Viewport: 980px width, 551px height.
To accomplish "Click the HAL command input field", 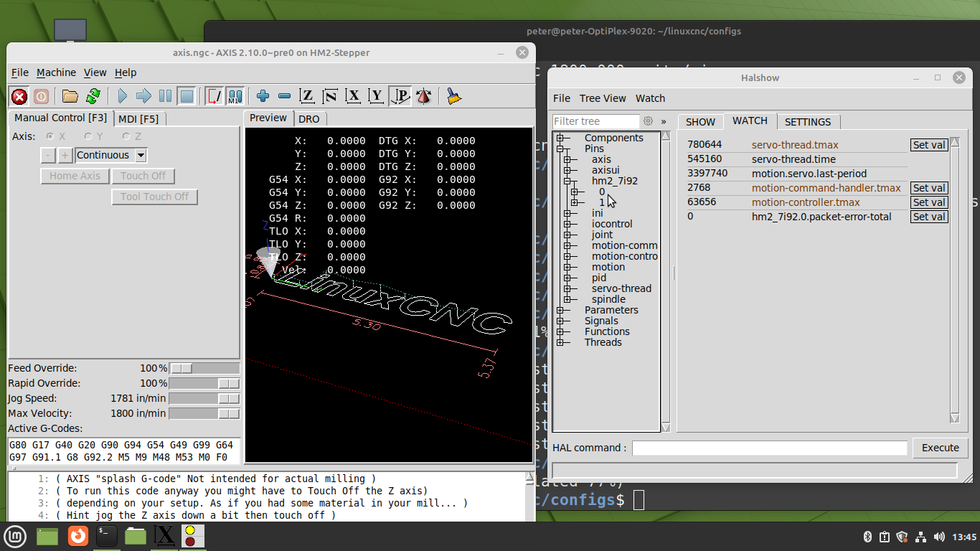I will pyautogui.click(x=769, y=448).
